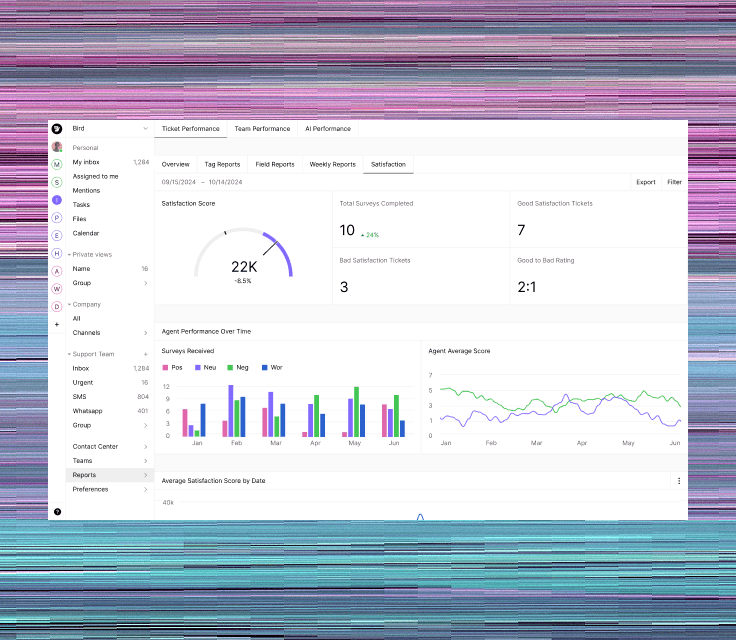Click the satisfaction score gauge
Image resolution: width=736 pixels, height=640 pixels.
coord(244,253)
